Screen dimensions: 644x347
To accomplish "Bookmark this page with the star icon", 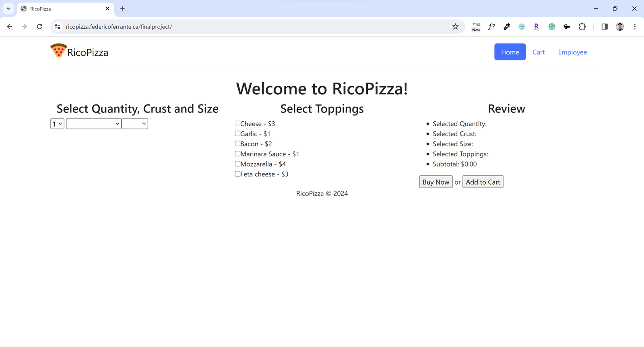I will pyautogui.click(x=455, y=27).
